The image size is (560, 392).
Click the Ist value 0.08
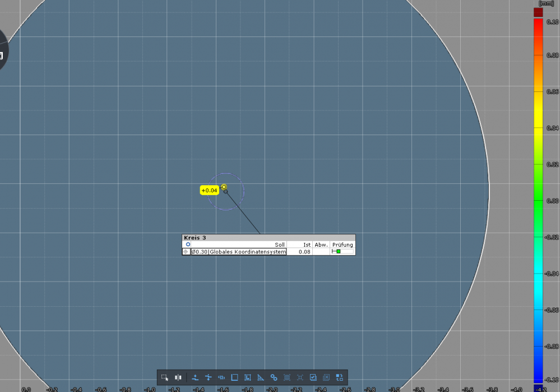(304, 252)
